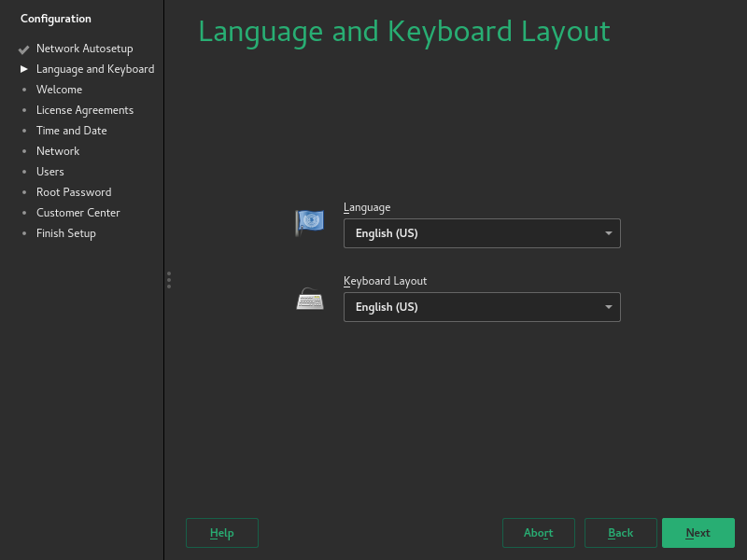This screenshot has width=747, height=560.
Task: Click the arrow marker beside Language and Keyboard
Action: pos(23,68)
